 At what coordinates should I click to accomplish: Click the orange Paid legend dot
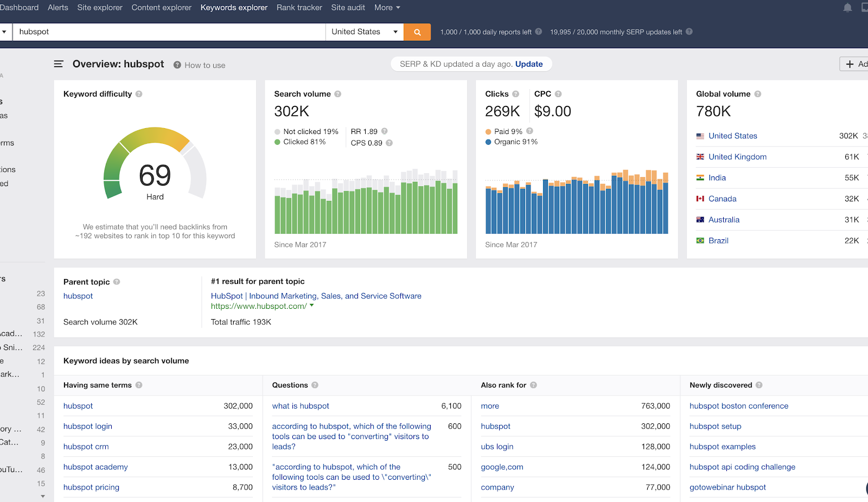[x=488, y=132]
